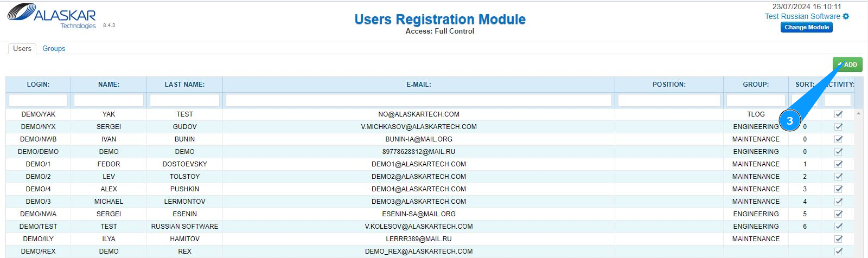Click the scroll up arrow of the table
This screenshot has width=868, height=258.
858,113
